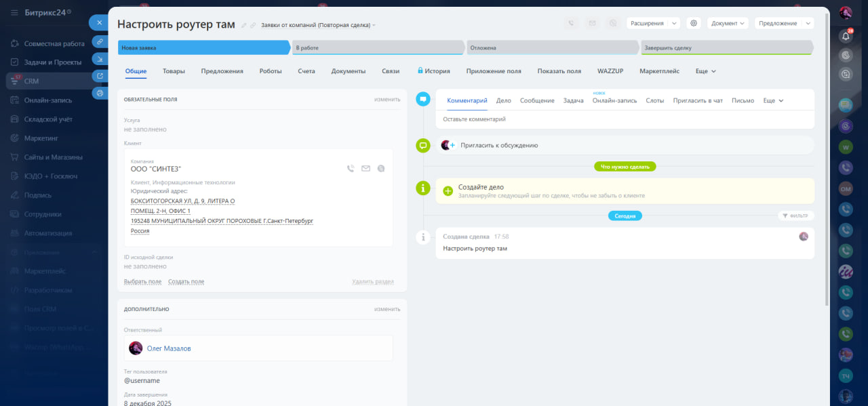Email ООО "СИНТЕЗ" via envelope icon

point(366,169)
